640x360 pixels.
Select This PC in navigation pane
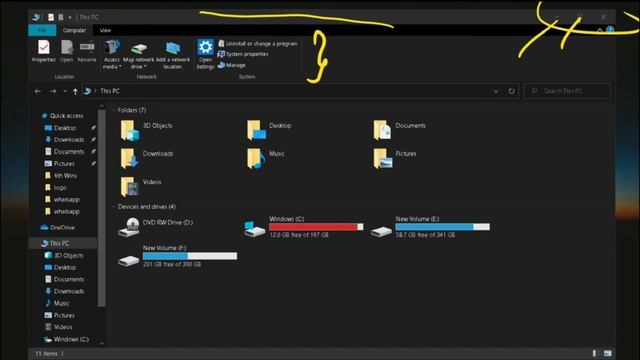(56, 244)
